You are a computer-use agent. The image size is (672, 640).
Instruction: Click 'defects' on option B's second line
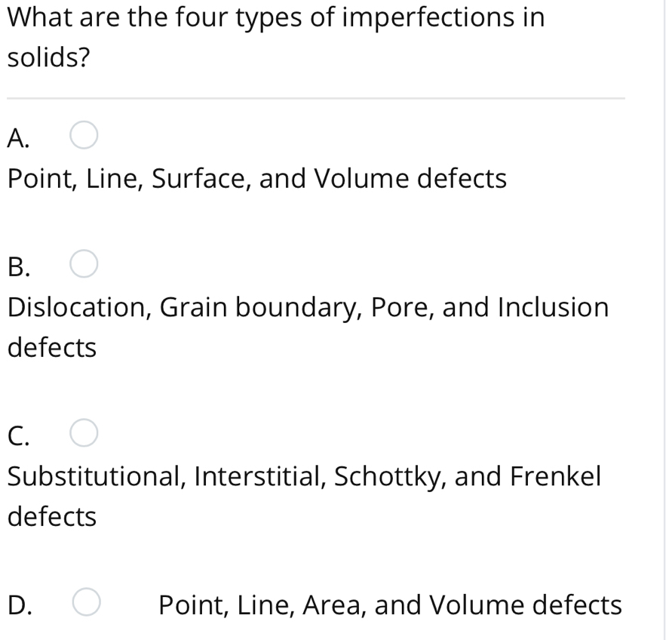pos(52,349)
